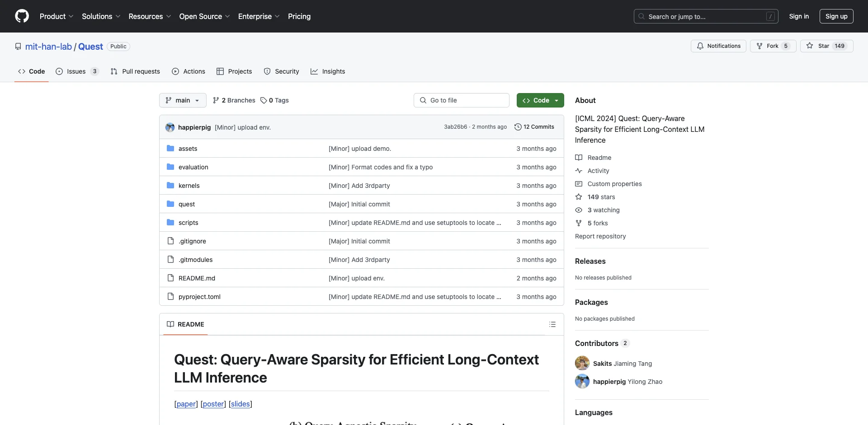
Task: Click Sakits contributor avatar
Action: pos(582,363)
